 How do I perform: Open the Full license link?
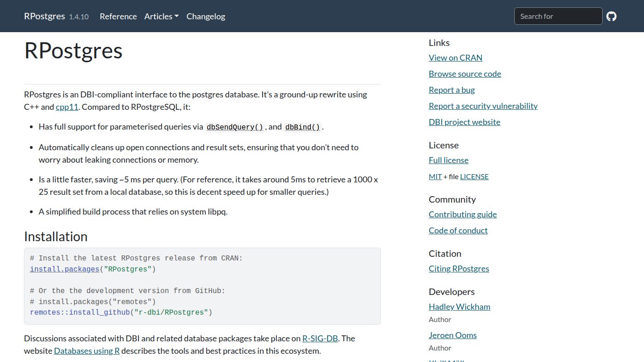448,160
